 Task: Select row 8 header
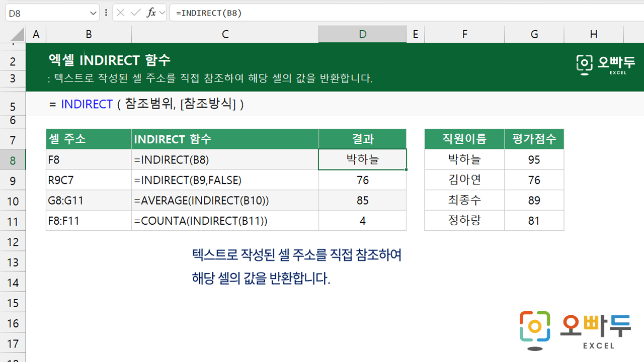click(13, 160)
